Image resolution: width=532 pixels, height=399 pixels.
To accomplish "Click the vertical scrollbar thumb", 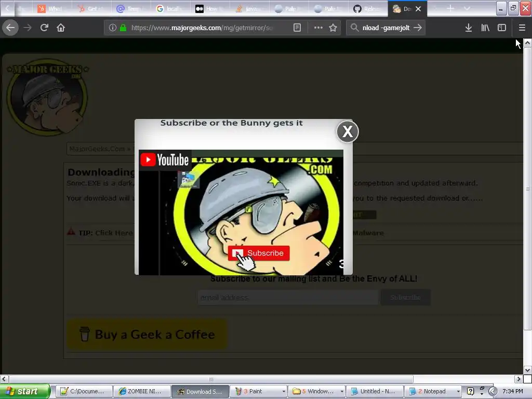I will tap(528, 189).
